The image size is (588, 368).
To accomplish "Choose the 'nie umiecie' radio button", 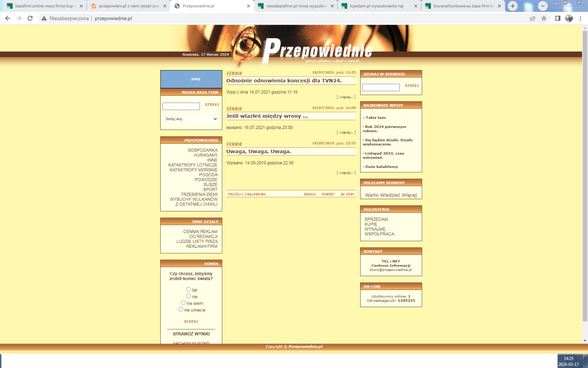I will click(181, 310).
